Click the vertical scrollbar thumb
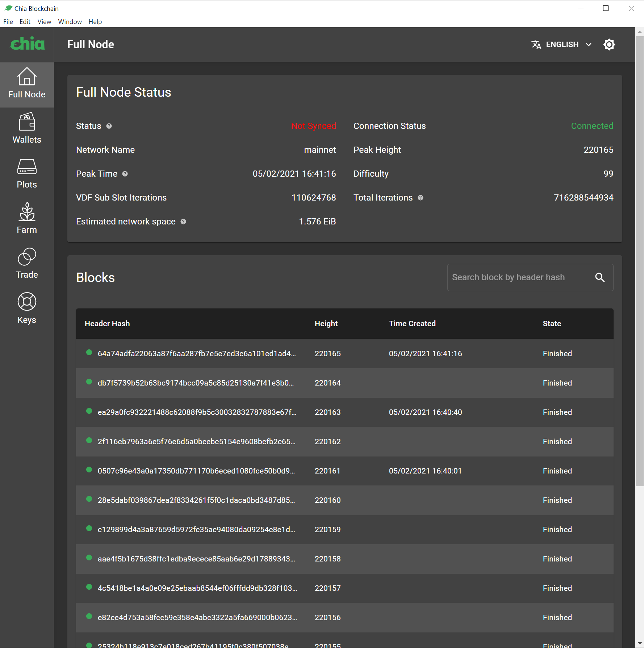The height and width of the screenshot is (648, 644). point(640,261)
